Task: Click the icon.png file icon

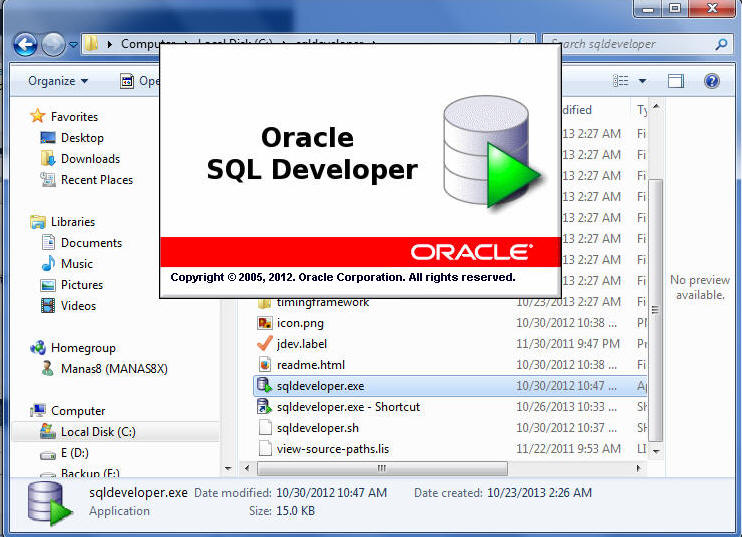Action: [x=265, y=323]
